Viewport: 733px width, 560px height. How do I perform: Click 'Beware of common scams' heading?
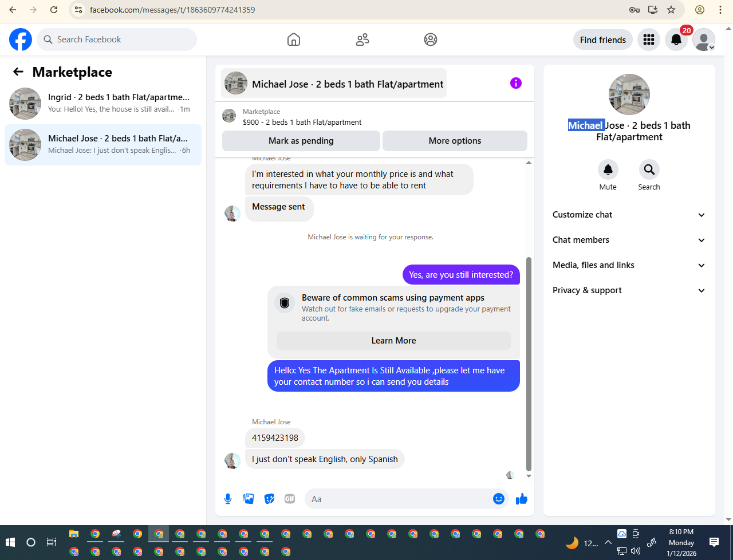393,298
